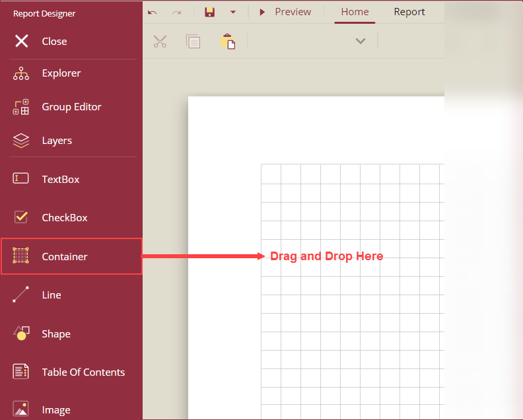523x420 pixels.
Task: Switch to the Report tab
Action: point(409,12)
